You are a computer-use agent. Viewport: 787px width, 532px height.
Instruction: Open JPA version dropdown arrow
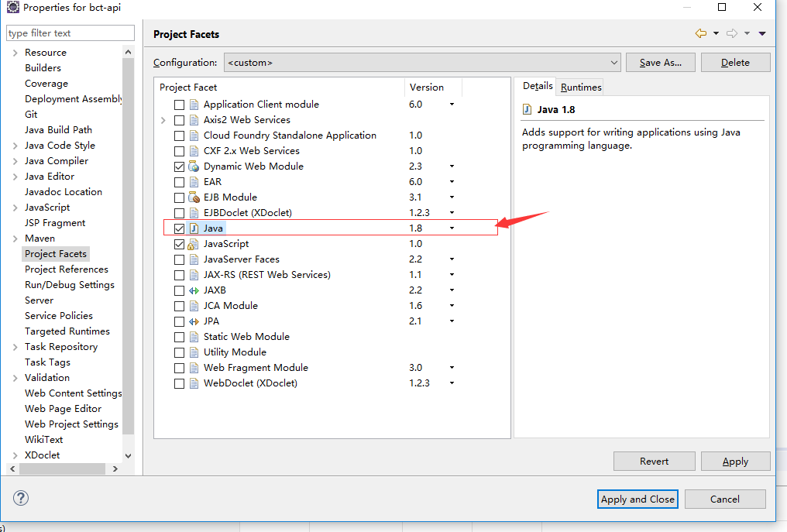tap(452, 321)
